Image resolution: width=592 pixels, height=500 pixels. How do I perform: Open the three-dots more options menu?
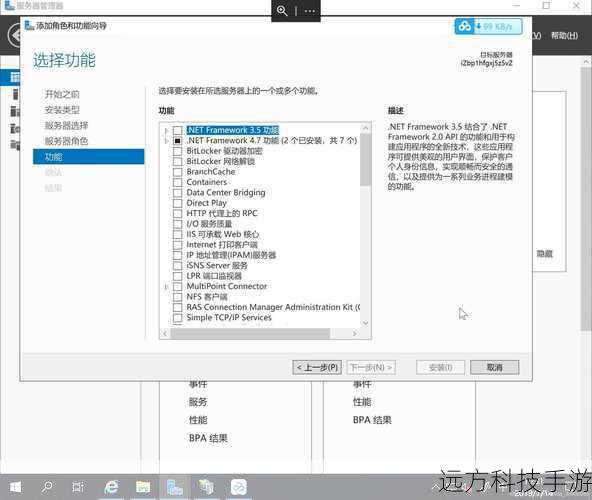point(310,11)
